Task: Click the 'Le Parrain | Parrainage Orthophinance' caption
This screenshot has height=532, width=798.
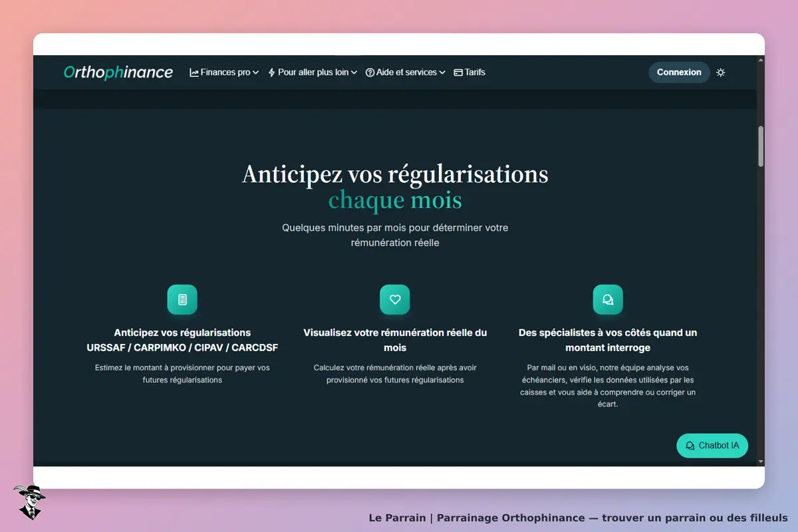Action: click(x=579, y=518)
